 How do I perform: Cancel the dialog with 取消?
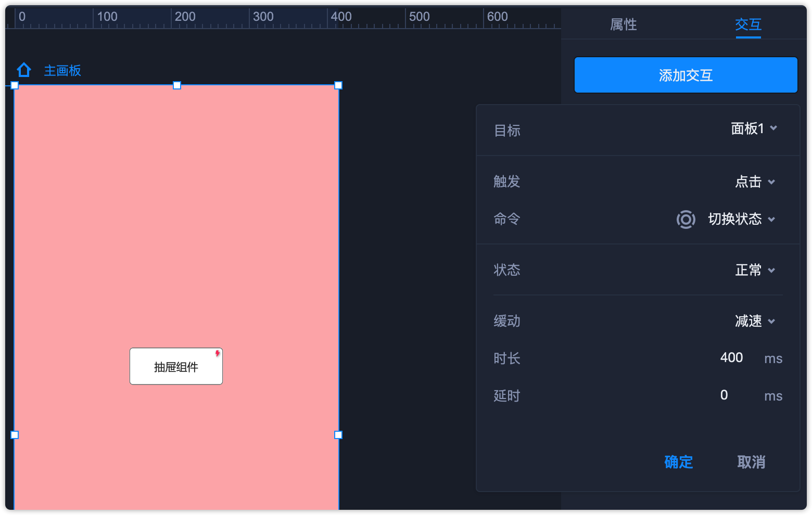751,462
